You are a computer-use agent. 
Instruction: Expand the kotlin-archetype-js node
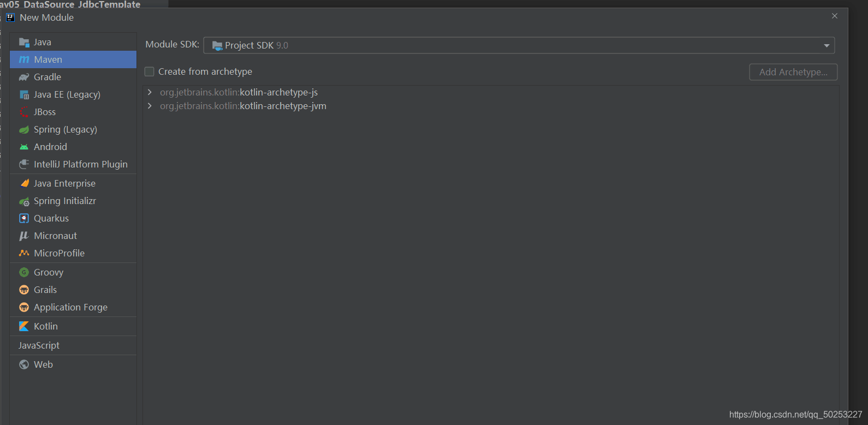150,92
